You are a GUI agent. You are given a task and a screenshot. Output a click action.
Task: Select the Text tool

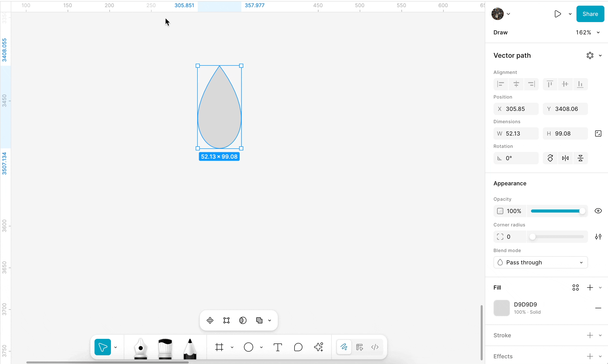278,347
